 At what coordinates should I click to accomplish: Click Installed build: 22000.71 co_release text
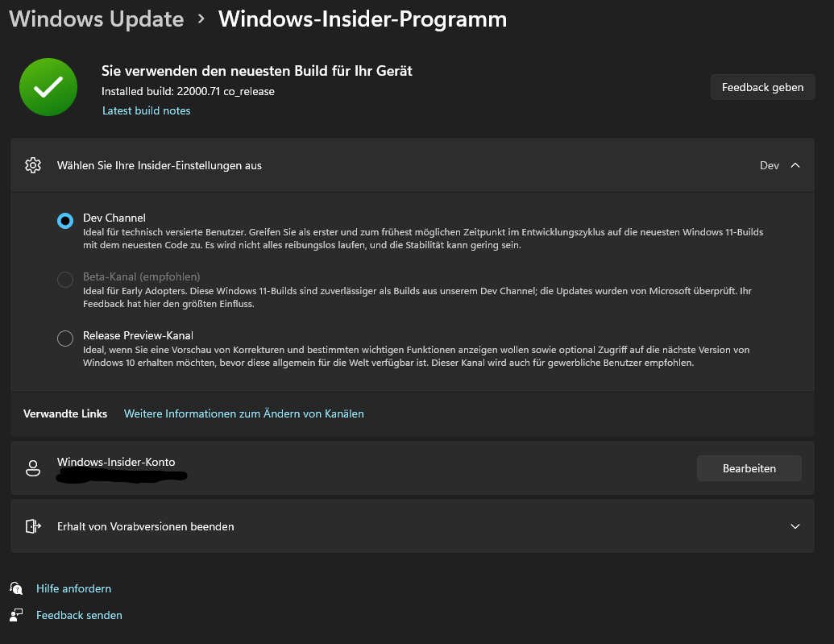point(188,91)
